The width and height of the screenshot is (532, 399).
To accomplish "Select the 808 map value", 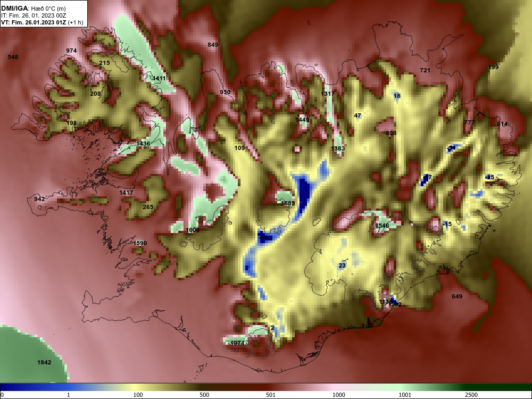I will click(391, 133).
